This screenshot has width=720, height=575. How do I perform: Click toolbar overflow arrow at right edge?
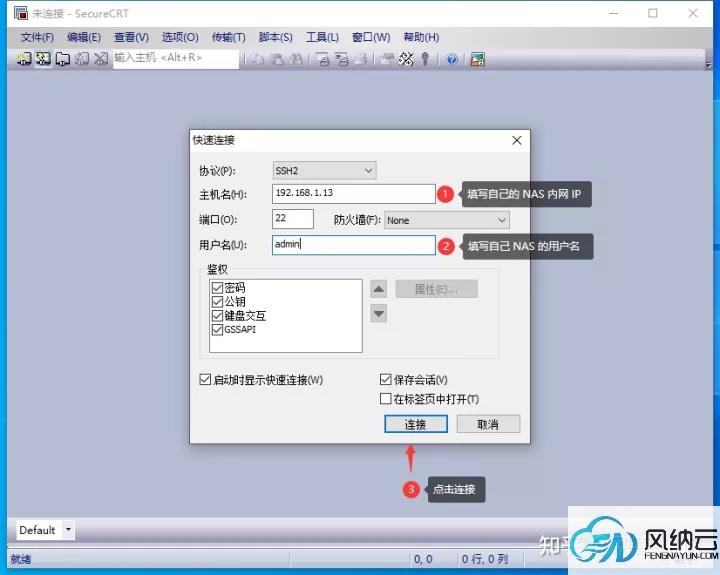708,66
